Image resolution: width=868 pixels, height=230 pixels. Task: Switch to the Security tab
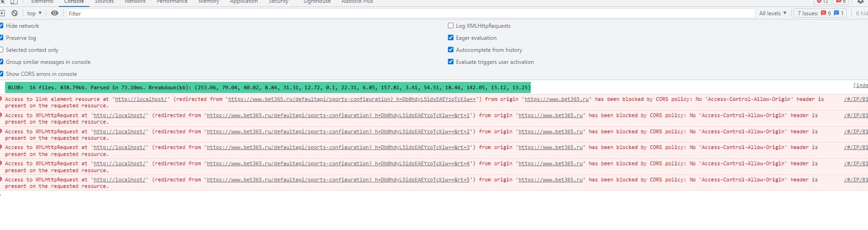(x=278, y=2)
